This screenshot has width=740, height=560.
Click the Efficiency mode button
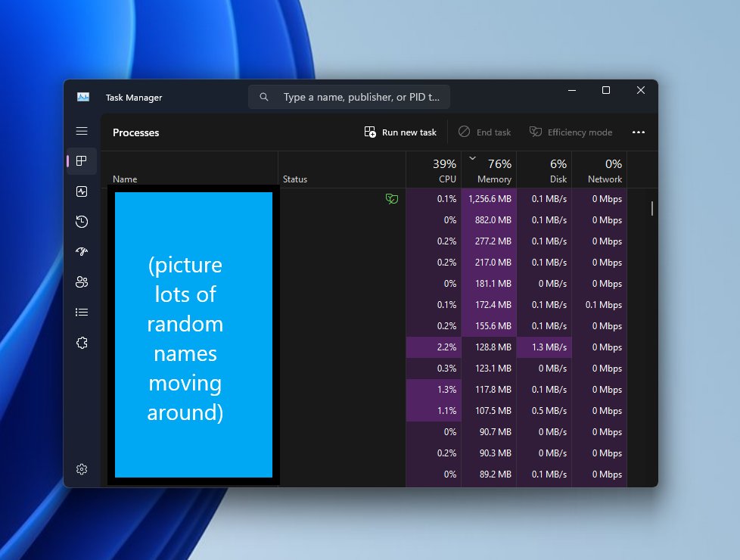click(x=571, y=132)
